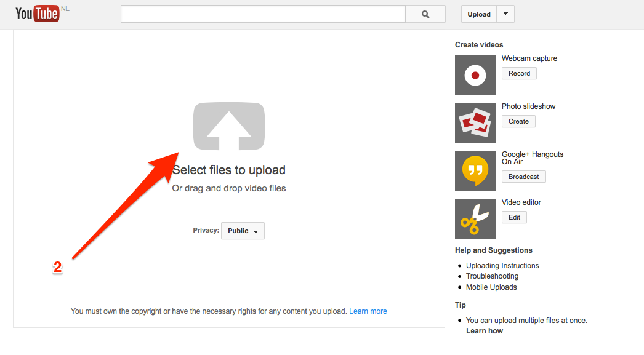
Task: Open the Troubleshooting help link
Action: [492, 276]
